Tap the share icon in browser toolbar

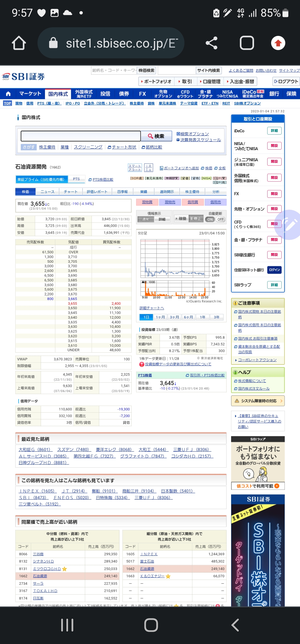(x=211, y=43)
